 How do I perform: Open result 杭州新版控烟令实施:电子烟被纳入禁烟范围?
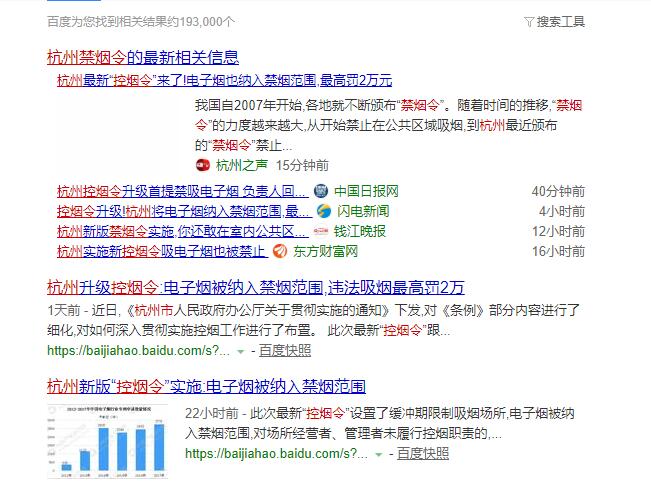tap(206, 386)
